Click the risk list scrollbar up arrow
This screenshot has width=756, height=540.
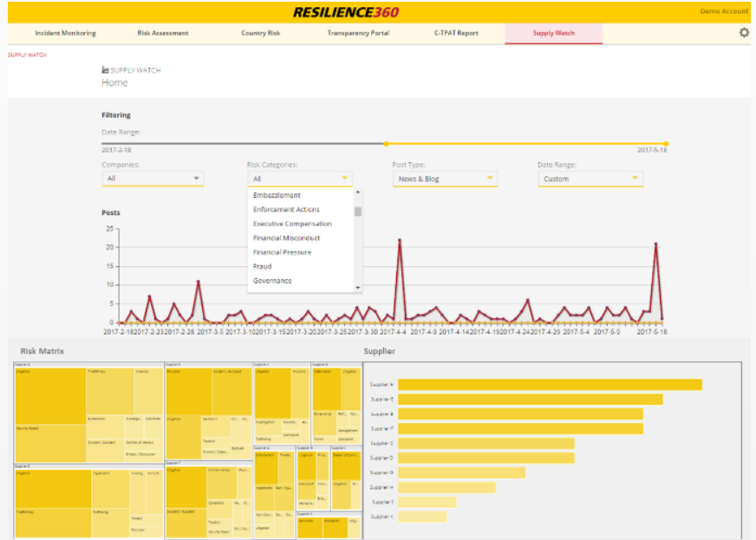point(358,192)
